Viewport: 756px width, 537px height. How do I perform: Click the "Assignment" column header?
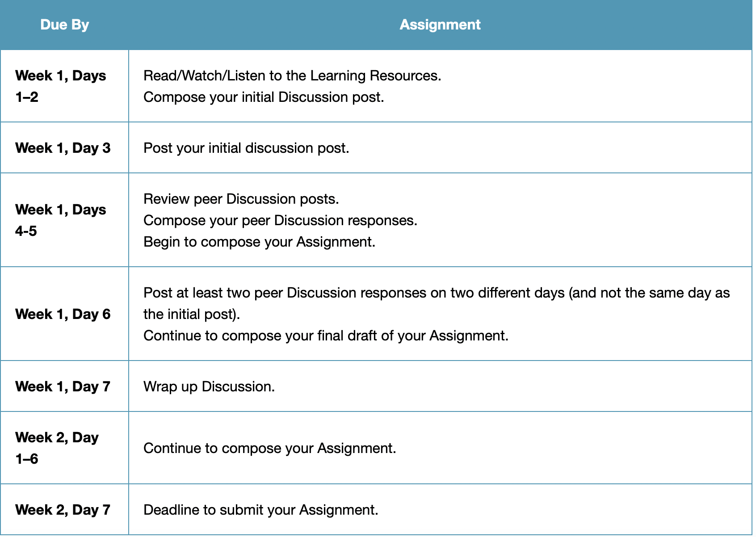coord(440,25)
